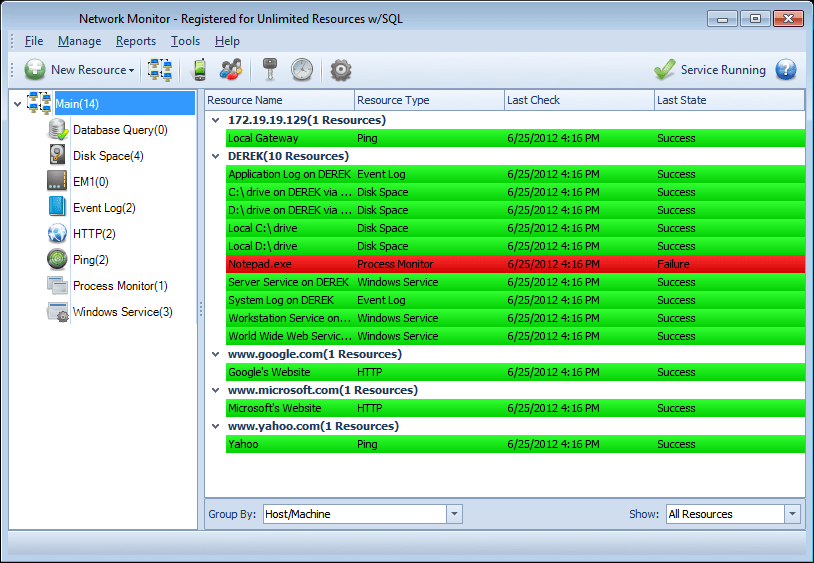814x563 pixels.
Task: Open the clock schedule toolbar icon
Action: (x=302, y=70)
